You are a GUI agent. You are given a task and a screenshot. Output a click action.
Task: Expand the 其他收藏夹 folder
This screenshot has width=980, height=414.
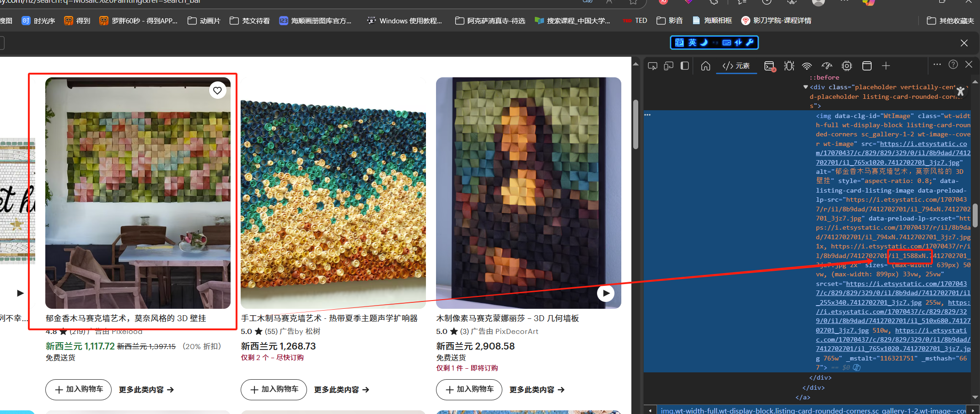tap(950, 21)
